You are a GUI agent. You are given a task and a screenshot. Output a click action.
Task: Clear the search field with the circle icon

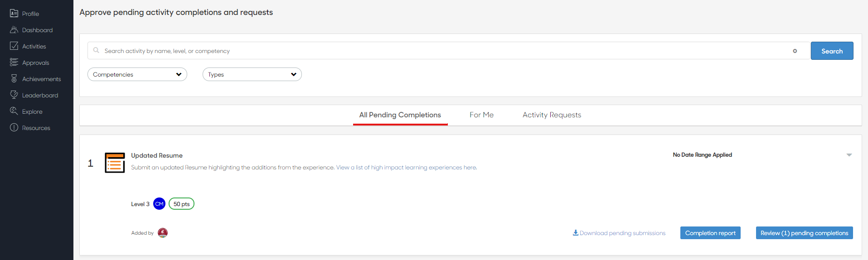pos(795,51)
